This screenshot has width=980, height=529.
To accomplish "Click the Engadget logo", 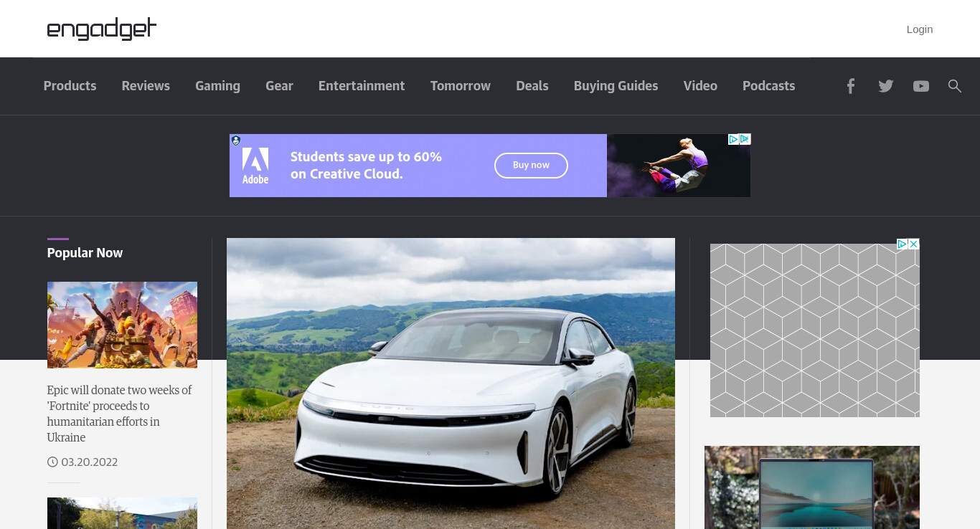I will 102,29.
